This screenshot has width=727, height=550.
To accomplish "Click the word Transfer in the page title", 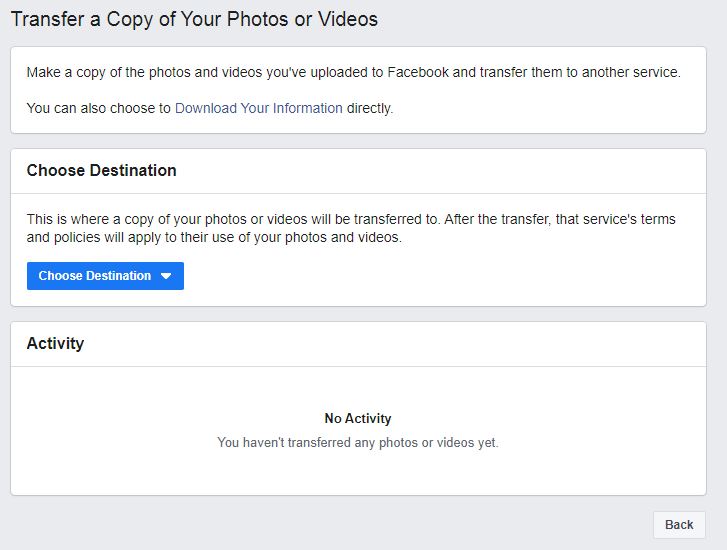I will click(x=48, y=19).
